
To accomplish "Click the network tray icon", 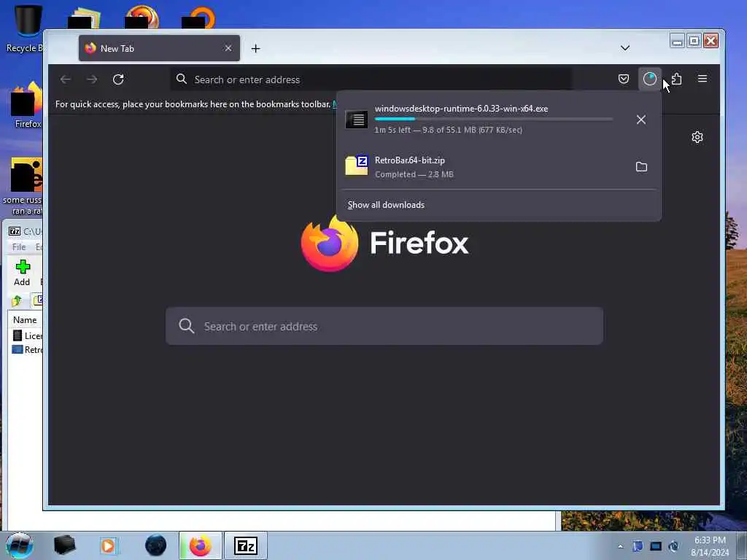I will coord(656,546).
